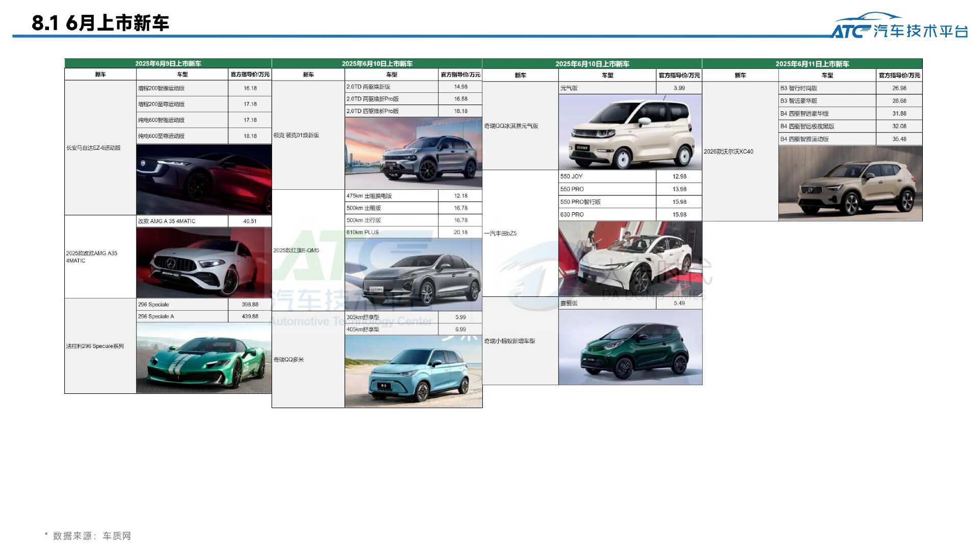The image size is (980, 551).
Task: Click the 500km 出行版 row
Action: tap(413, 220)
